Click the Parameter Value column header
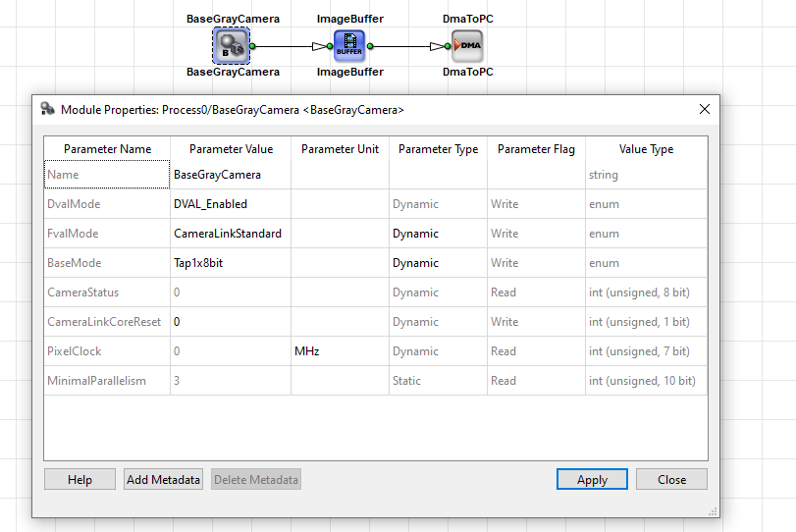 231,149
